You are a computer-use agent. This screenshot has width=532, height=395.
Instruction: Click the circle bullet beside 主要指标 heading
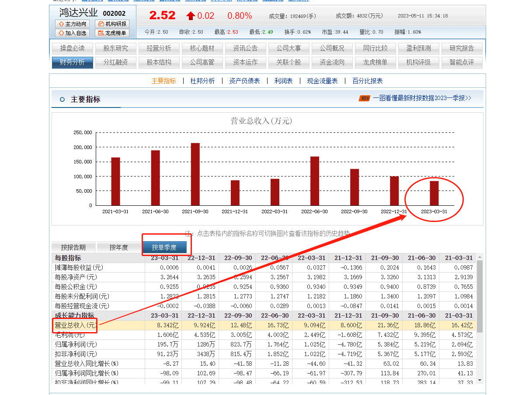(62, 100)
